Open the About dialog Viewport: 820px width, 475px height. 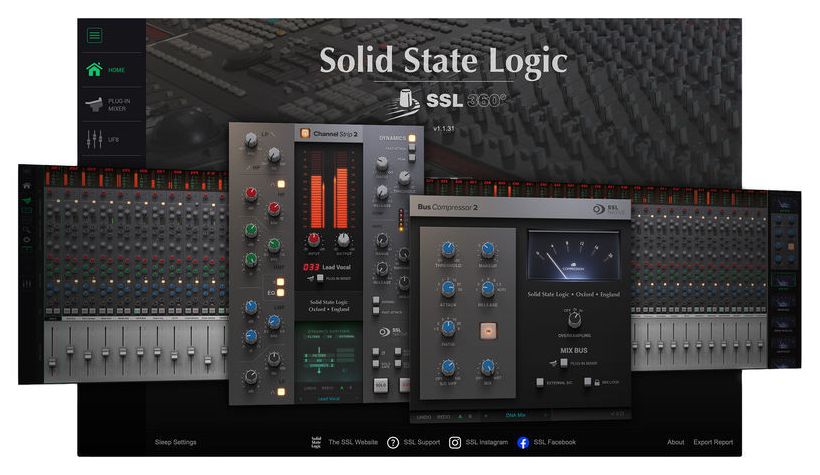tap(676, 442)
